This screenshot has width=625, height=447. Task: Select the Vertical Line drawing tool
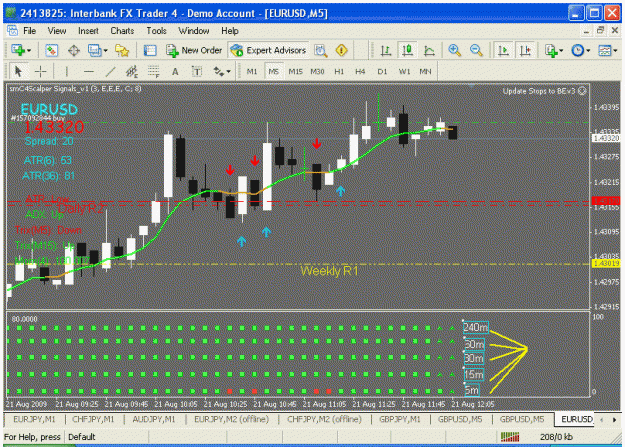67,71
